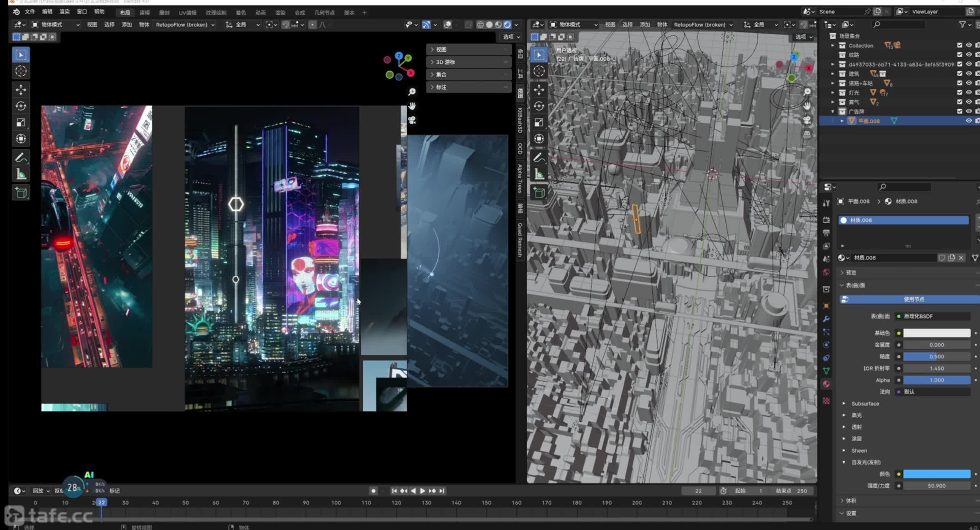Viewport: 980px width, 530px height.
Task: Select the Transform tool in left viewport
Action: pyautogui.click(x=21, y=139)
